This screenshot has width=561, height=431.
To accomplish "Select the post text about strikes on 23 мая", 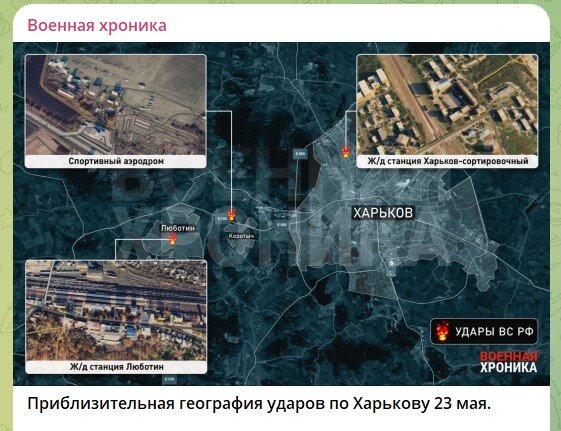I will click(x=259, y=404).
